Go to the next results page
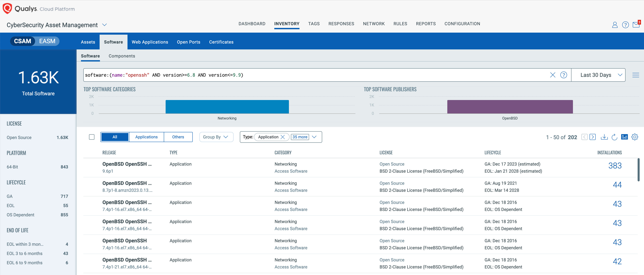This screenshot has width=644, height=275. pos(593,137)
